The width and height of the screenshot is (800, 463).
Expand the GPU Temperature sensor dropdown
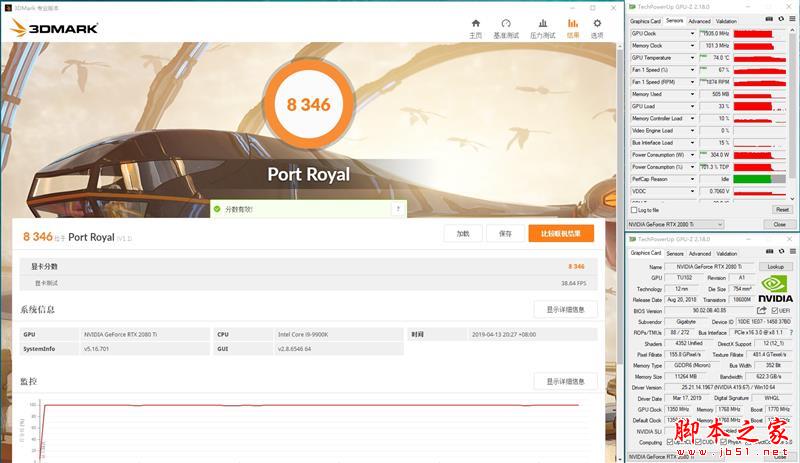(x=692, y=58)
